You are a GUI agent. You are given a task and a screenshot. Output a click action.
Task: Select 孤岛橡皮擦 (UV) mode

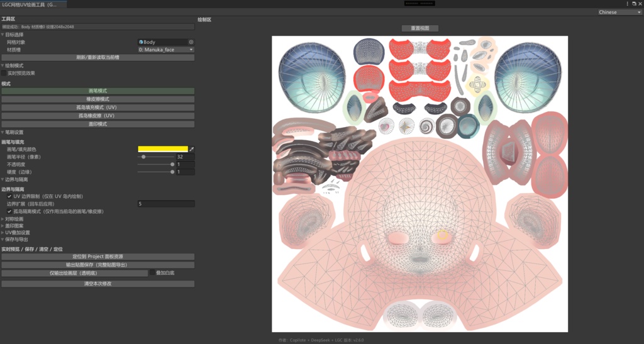tap(97, 116)
